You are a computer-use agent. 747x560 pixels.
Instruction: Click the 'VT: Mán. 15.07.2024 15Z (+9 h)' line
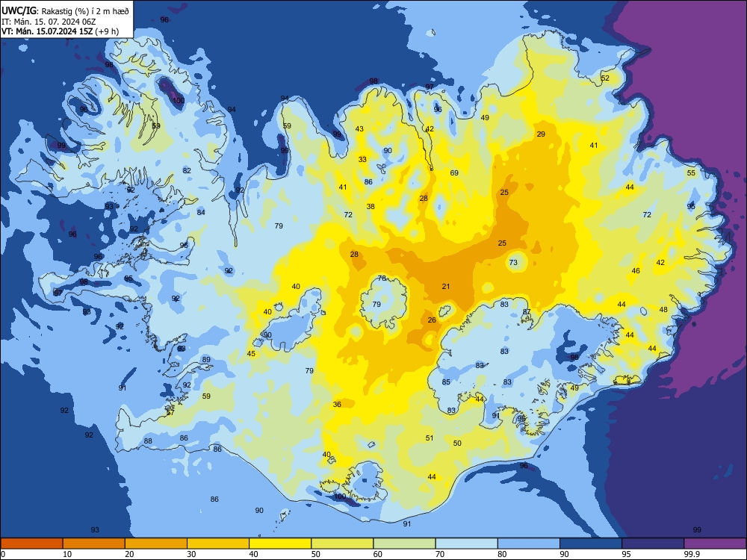coord(60,31)
